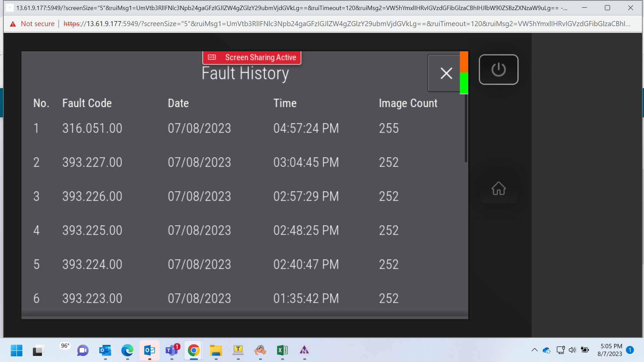Image resolution: width=644 pixels, height=362 pixels.
Task: Show hidden system tray icons
Action: [535, 350]
